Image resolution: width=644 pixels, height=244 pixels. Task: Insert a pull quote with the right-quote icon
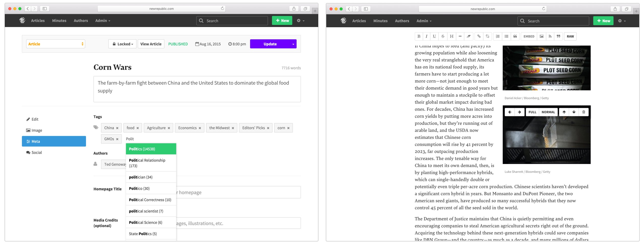pyautogui.click(x=558, y=36)
